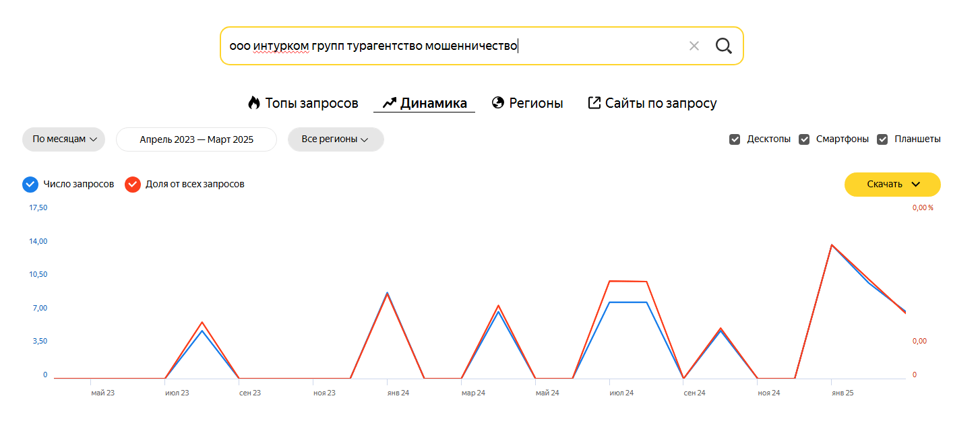Image resolution: width=980 pixels, height=421 pixels.
Task: Clear the search query with X icon
Action: point(694,46)
